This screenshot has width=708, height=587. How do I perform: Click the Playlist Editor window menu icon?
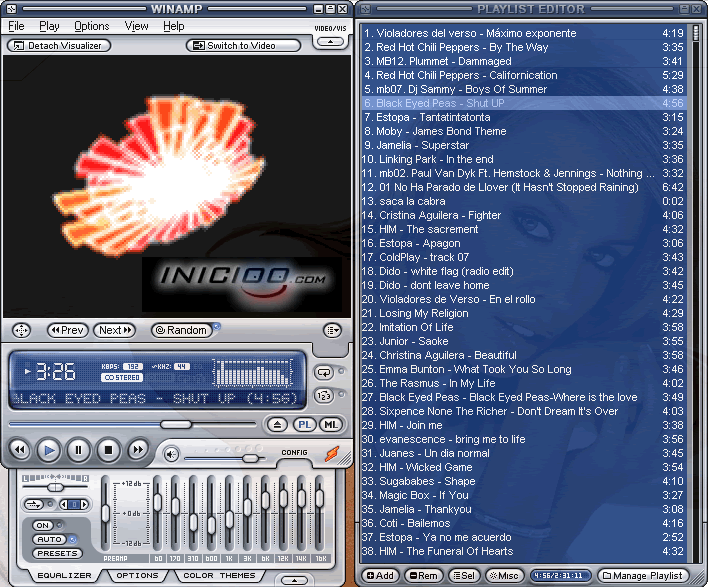[x=366, y=9]
